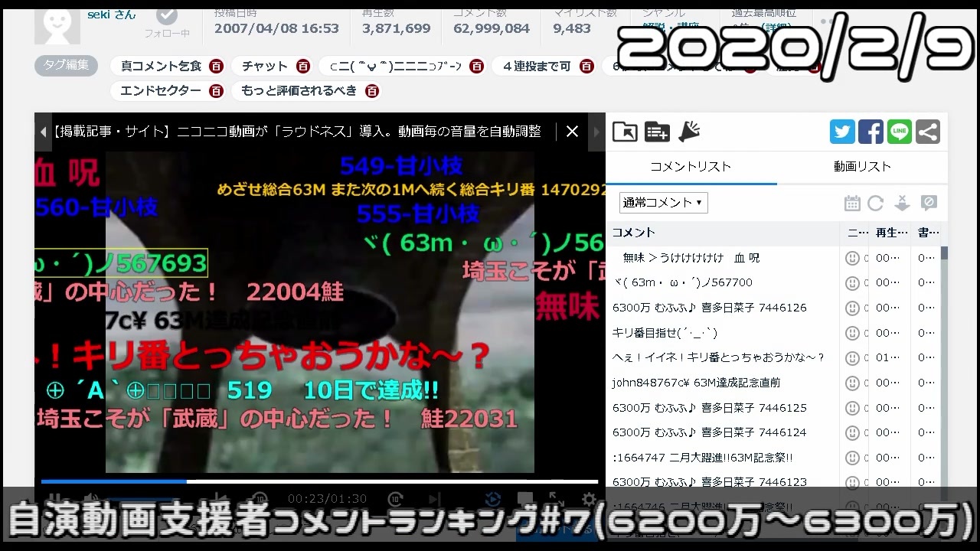980x551 pixels.
Task: Switch to the 動画リスト tab
Action: (862, 167)
